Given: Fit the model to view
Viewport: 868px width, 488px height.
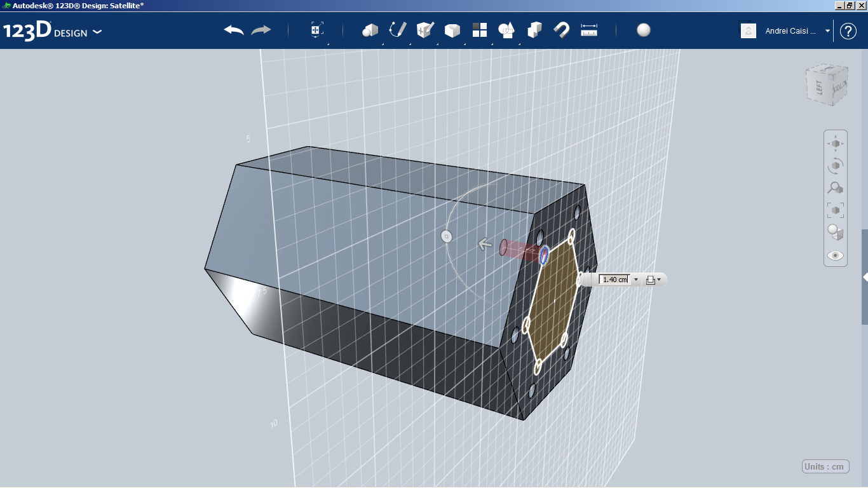Looking at the screenshot, I should coord(836,210).
